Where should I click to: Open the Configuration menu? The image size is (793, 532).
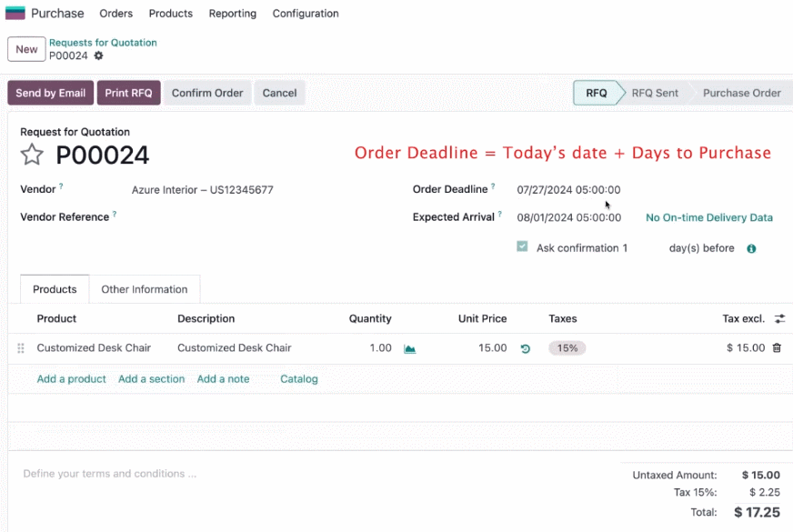tap(306, 13)
